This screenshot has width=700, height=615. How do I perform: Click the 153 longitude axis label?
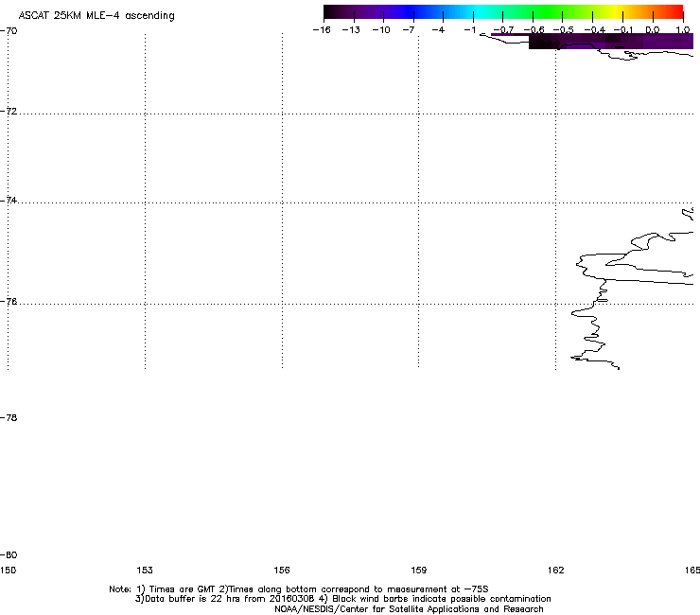click(x=145, y=570)
